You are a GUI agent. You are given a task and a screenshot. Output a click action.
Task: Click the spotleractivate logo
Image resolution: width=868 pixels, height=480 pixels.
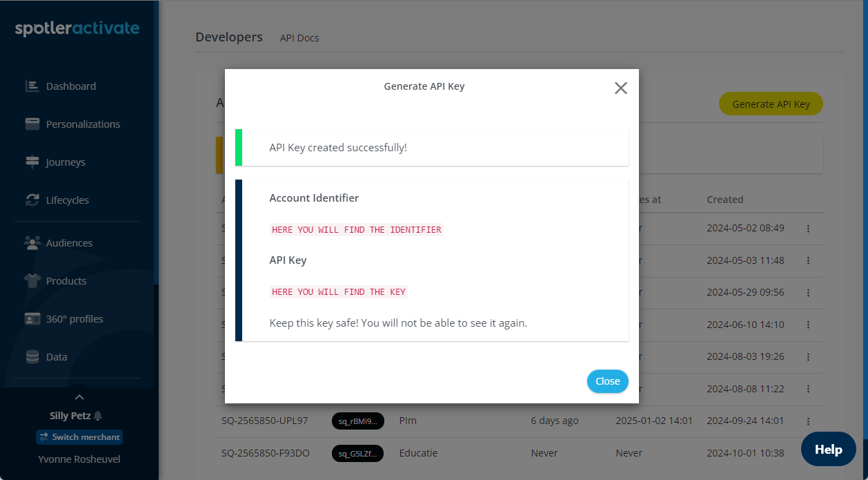pos(77,28)
